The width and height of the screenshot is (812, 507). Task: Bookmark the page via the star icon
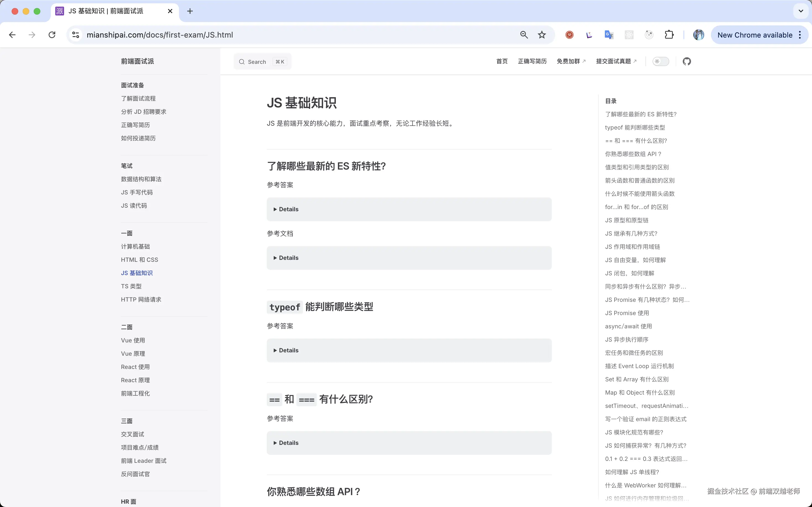pyautogui.click(x=541, y=35)
